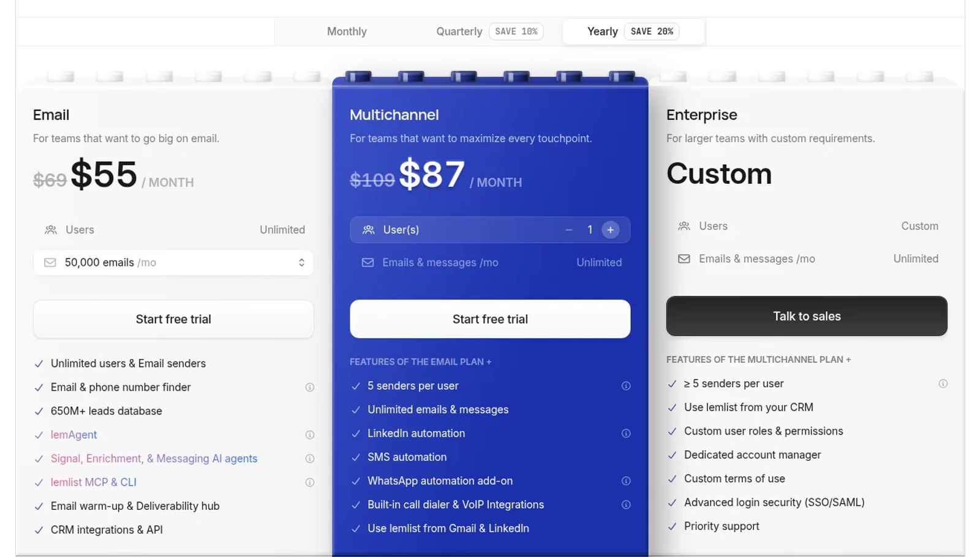
Task: Click the SAVE 10% badge
Action: (x=516, y=31)
